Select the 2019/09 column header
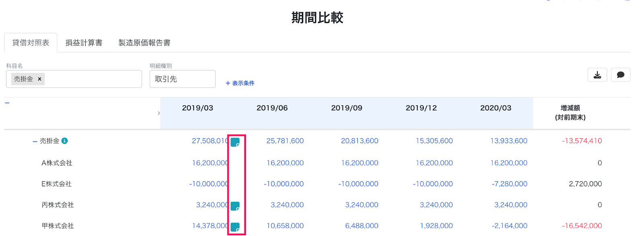This screenshot has height=236, width=644. (347, 108)
